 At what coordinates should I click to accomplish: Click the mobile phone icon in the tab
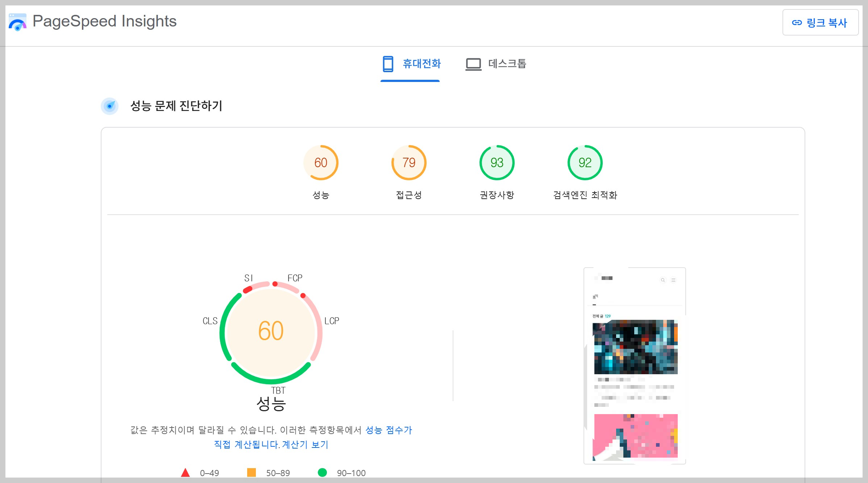pos(388,64)
